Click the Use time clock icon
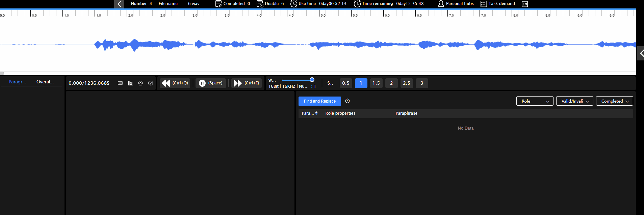Screen dimensions: 644x215 click(294, 4)
